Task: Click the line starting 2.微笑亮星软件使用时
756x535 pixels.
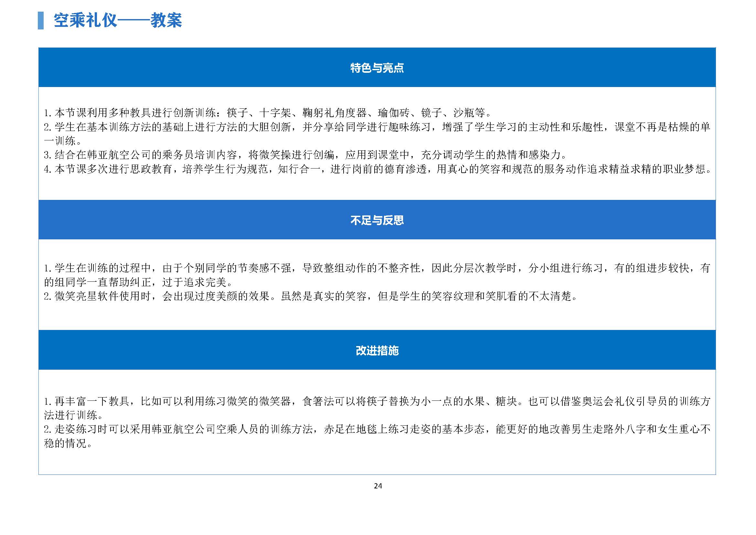Action: point(311,297)
